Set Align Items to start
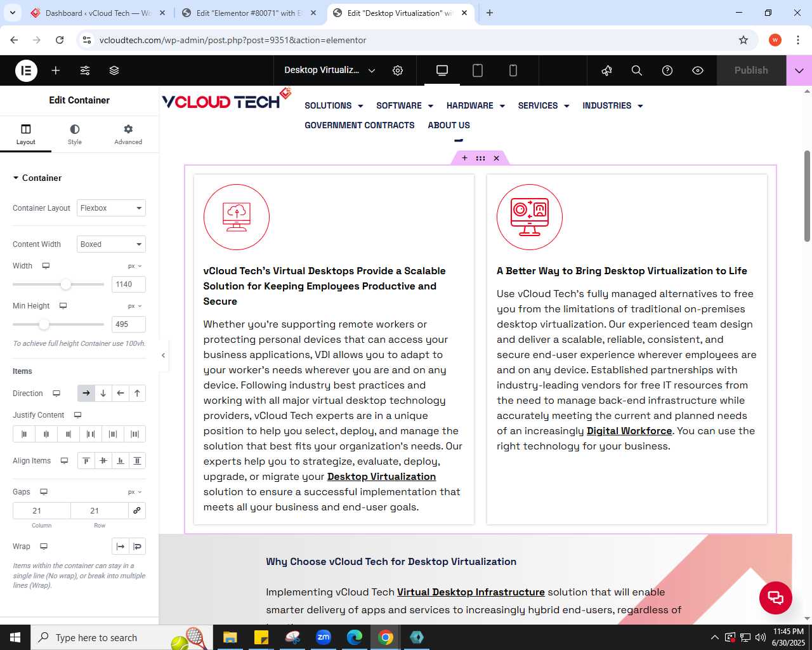This screenshot has width=812, height=650. [86, 461]
